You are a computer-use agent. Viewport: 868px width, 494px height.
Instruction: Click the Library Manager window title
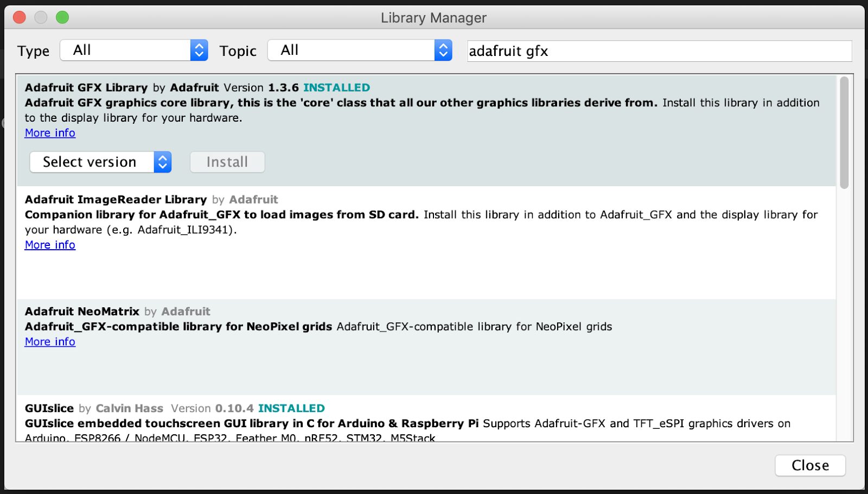(x=433, y=18)
